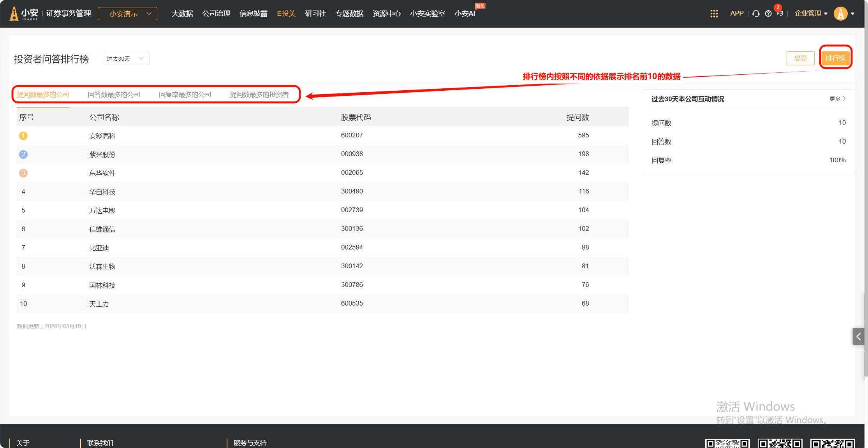Click the 小安 INHOPE logo
This screenshot has width=868, height=448.
tap(24, 14)
